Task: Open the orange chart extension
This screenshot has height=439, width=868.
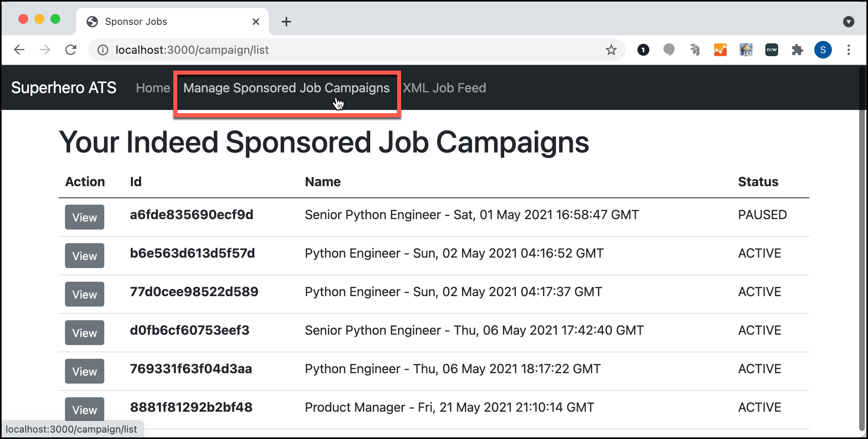Action: click(x=720, y=50)
